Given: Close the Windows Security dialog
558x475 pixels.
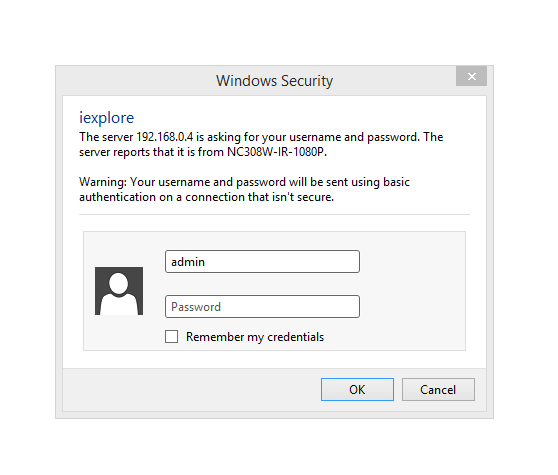Looking at the screenshot, I should [472, 76].
